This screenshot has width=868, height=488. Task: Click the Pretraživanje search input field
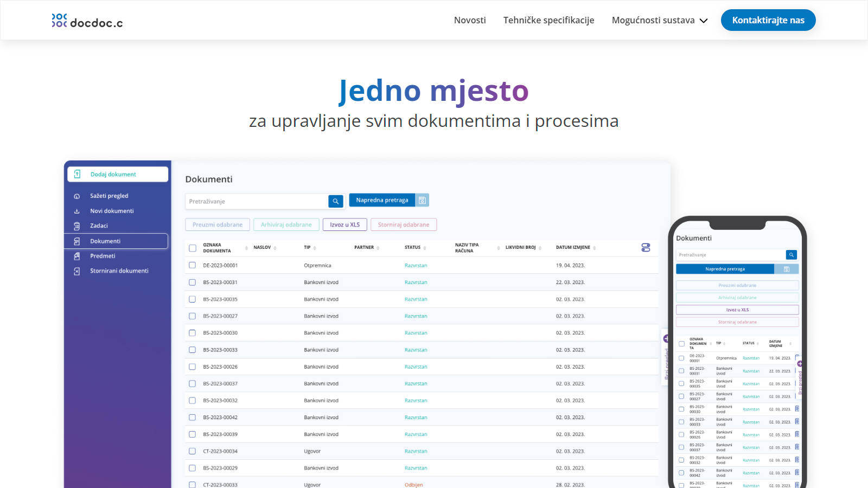257,202
